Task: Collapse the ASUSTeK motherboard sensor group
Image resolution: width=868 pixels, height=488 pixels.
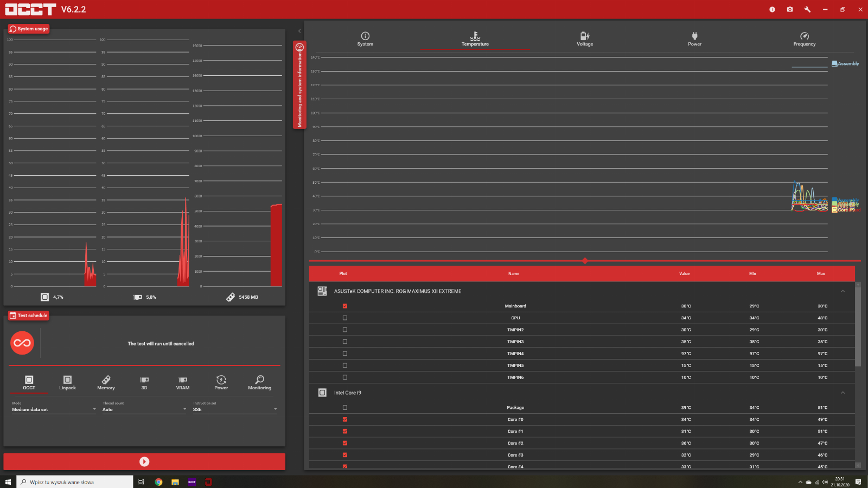Action: pos(843,291)
